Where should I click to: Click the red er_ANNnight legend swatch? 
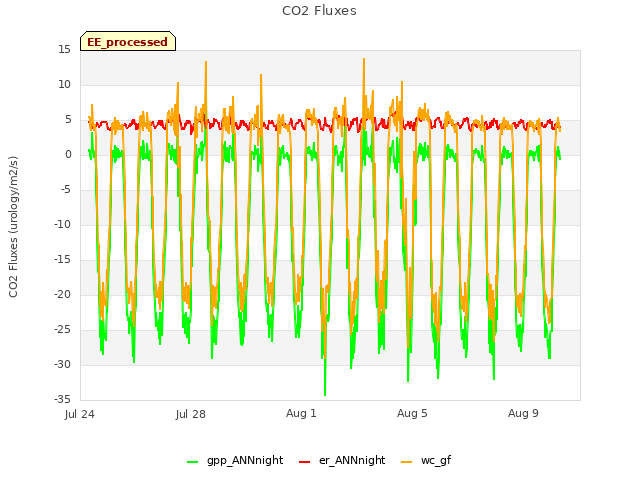[x=304, y=462]
